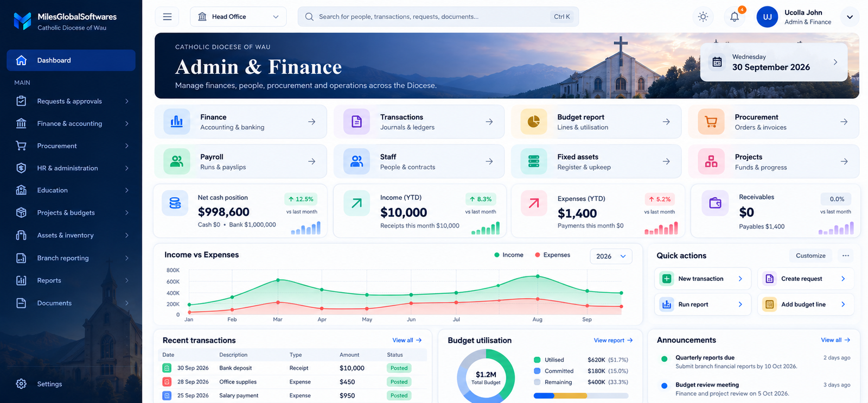The height and width of the screenshot is (403, 868).
Task: Open the Quick actions three-dot menu
Action: [845, 256]
